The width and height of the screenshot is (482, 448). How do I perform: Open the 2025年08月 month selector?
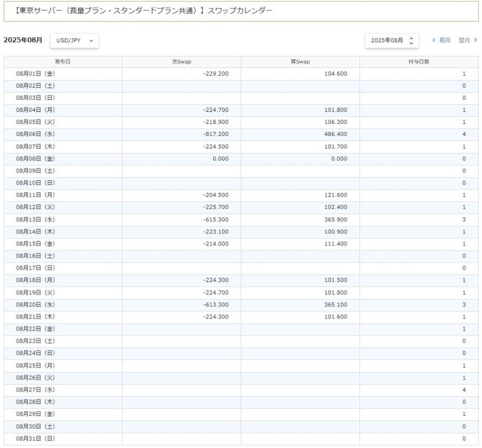(x=392, y=41)
